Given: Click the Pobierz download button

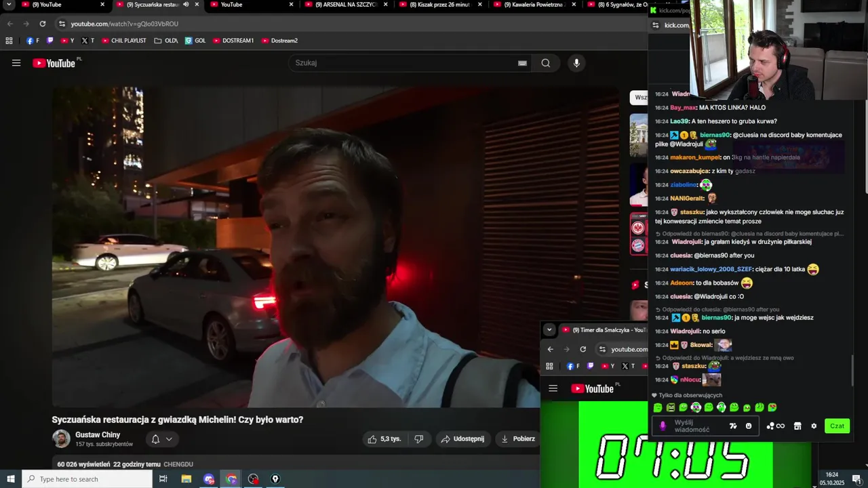Looking at the screenshot, I should click(517, 439).
